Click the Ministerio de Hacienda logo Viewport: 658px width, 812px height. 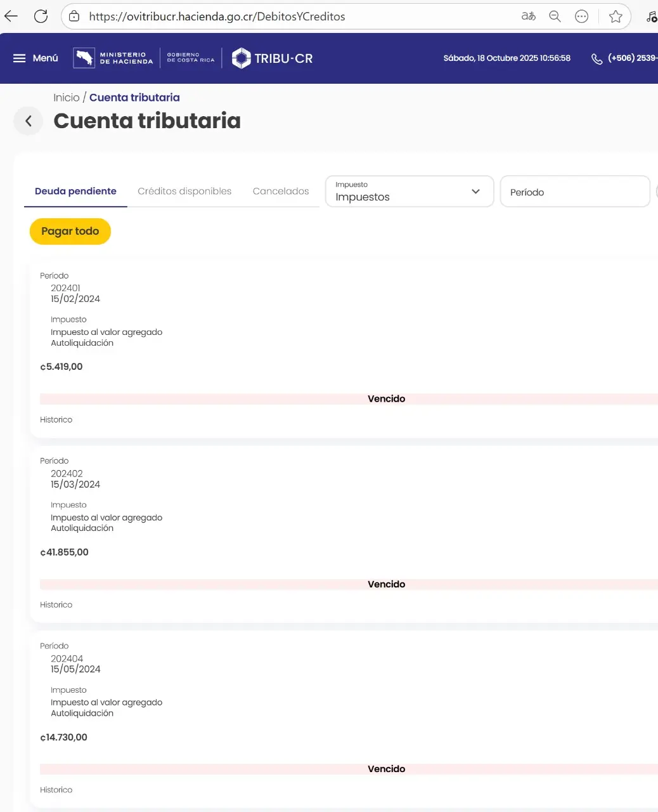click(113, 58)
